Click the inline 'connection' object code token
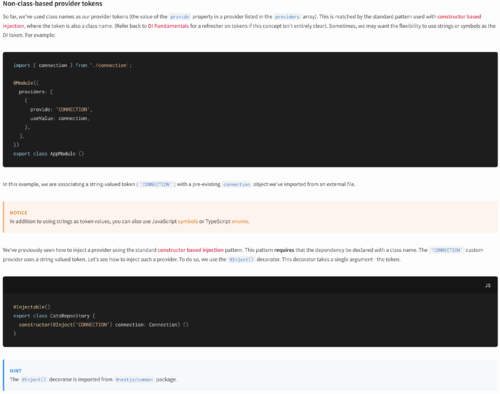This screenshot has height=394, width=500. (237, 184)
